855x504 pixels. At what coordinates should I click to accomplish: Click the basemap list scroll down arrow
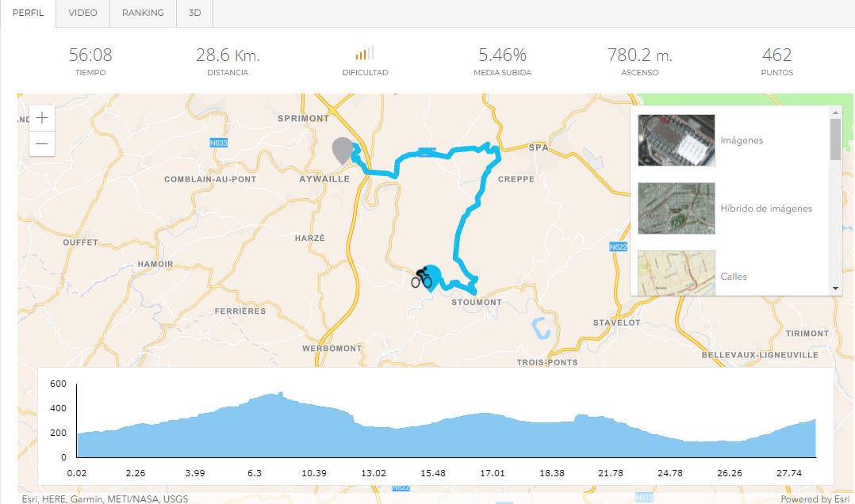(835, 288)
